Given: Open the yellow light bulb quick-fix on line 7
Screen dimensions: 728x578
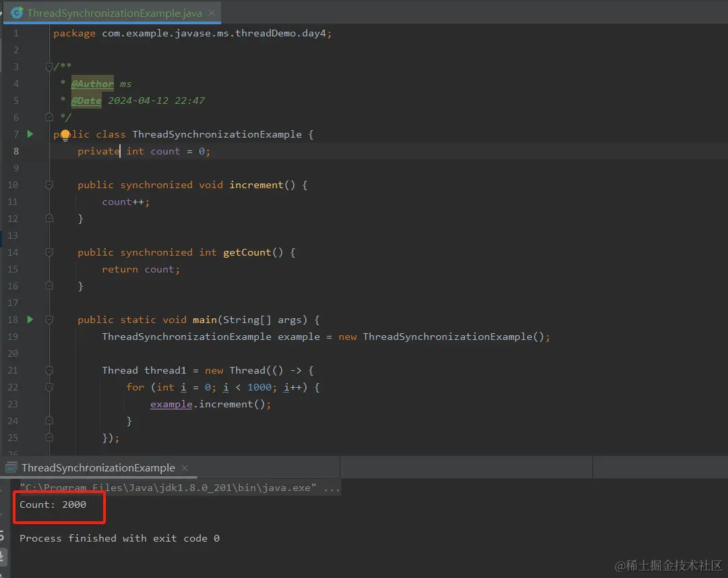Looking at the screenshot, I should pyautogui.click(x=65, y=135).
